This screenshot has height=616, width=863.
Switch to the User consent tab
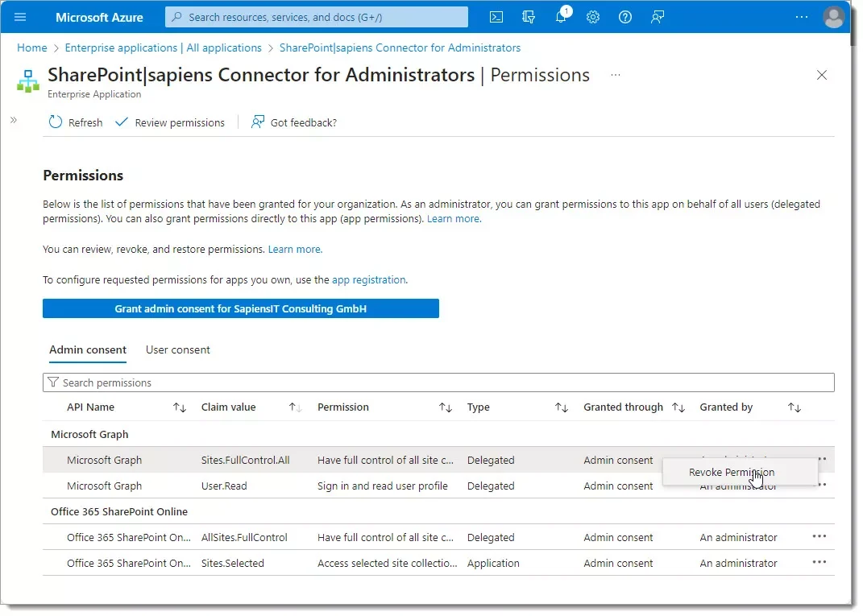[x=178, y=349]
